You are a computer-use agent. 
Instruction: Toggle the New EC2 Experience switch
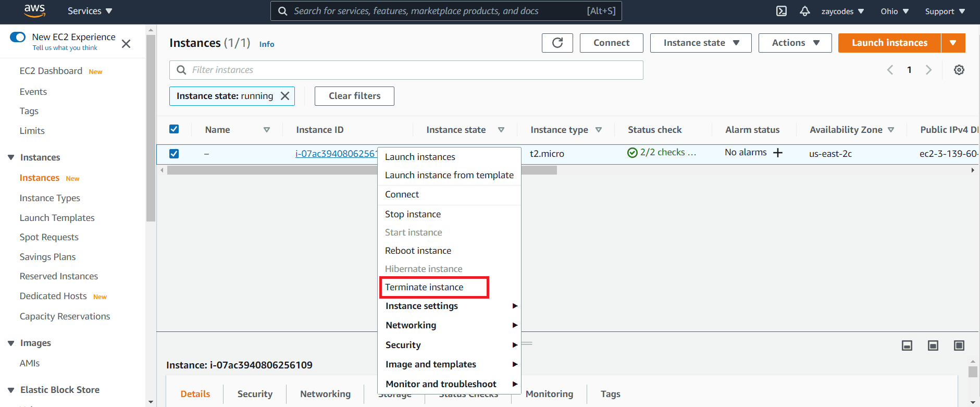coord(18,37)
